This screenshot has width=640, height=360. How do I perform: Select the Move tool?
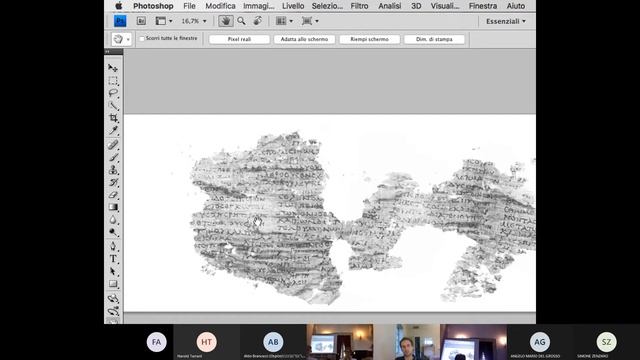point(113,68)
